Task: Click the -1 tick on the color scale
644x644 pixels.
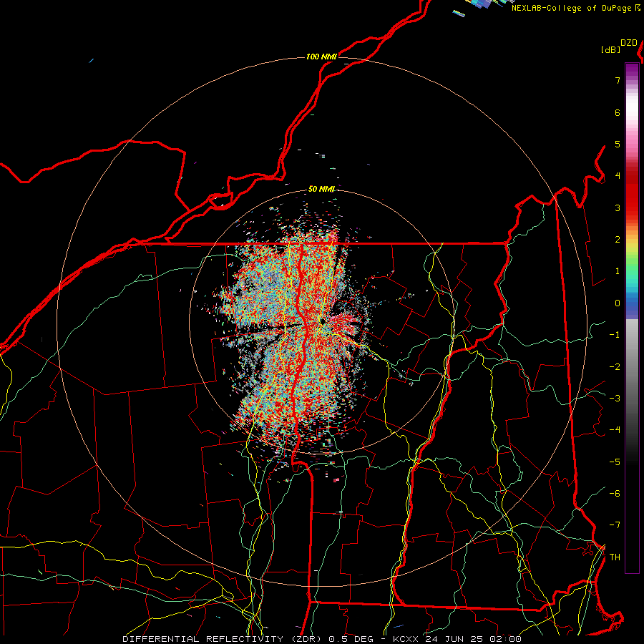Action: (x=615, y=335)
